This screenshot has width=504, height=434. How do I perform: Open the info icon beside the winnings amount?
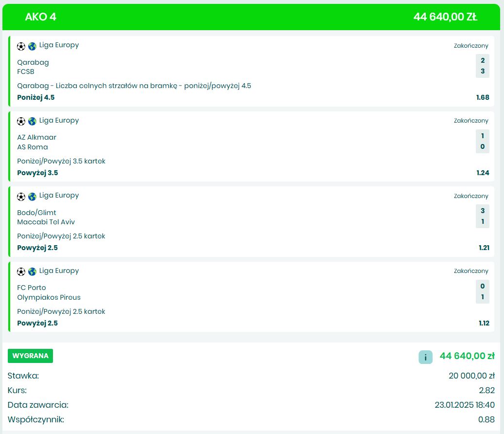(x=425, y=357)
